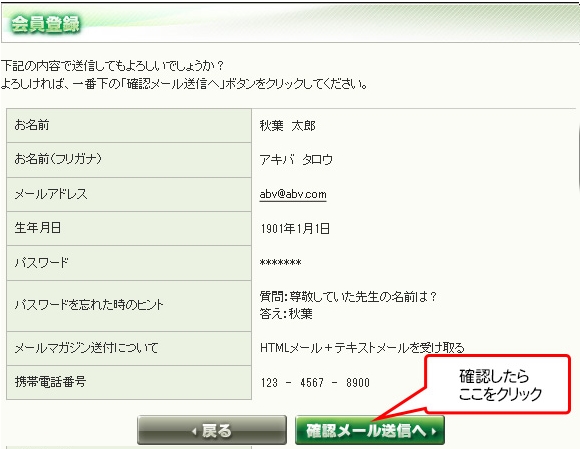Select the hint answer 答え:秋葉
The width and height of the screenshot is (580, 449).
(286, 314)
